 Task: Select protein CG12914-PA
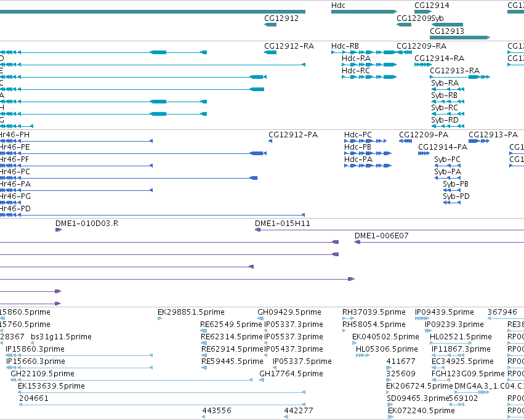coord(443,147)
